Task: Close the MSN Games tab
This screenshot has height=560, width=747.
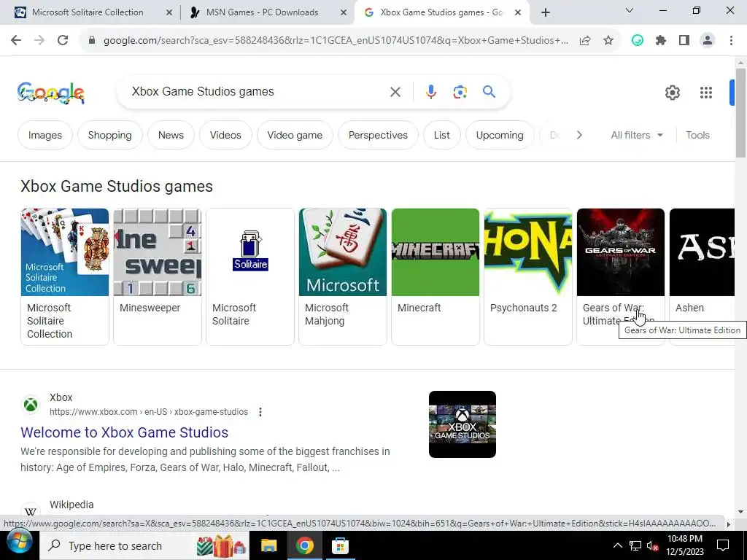Action: click(344, 13)
